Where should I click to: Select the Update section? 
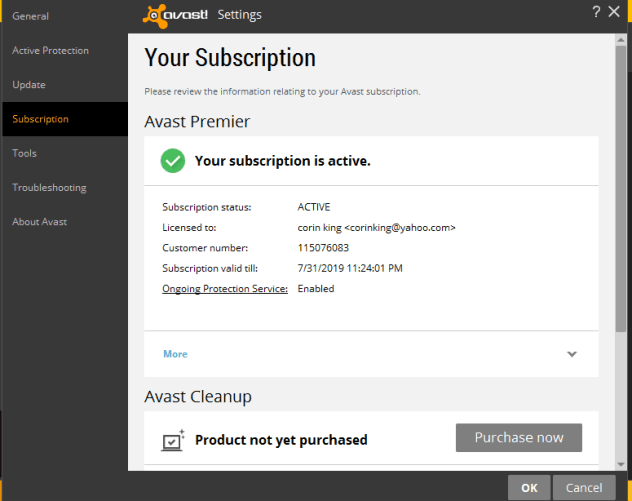[x=29, y=85]
